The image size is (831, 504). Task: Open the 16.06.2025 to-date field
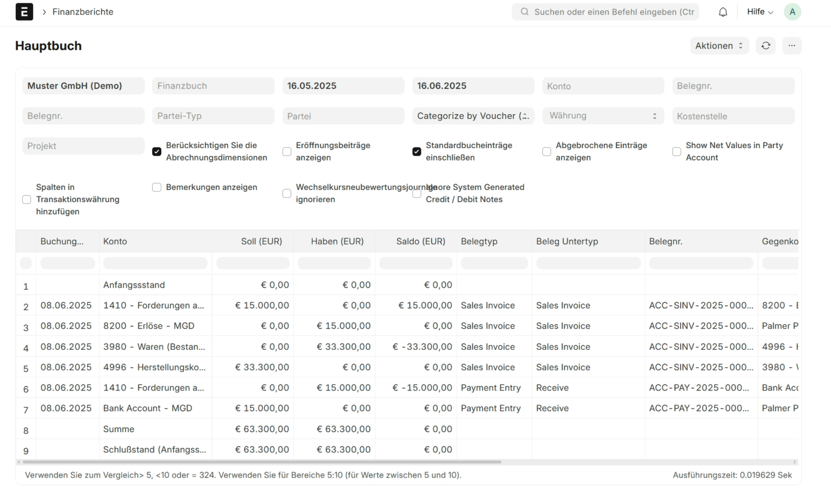coord(473,86)
